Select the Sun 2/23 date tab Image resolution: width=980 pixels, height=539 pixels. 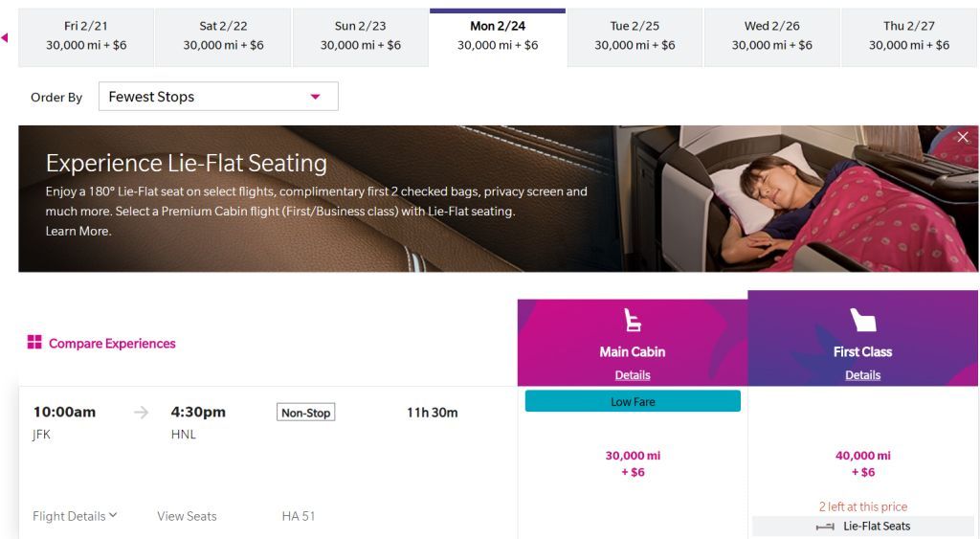click(x=360, y=37)
